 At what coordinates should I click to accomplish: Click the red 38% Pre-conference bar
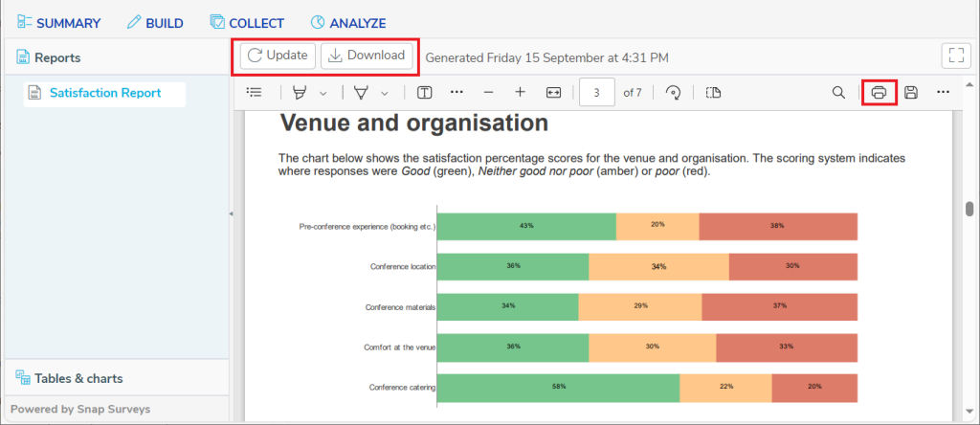(778, 226)
